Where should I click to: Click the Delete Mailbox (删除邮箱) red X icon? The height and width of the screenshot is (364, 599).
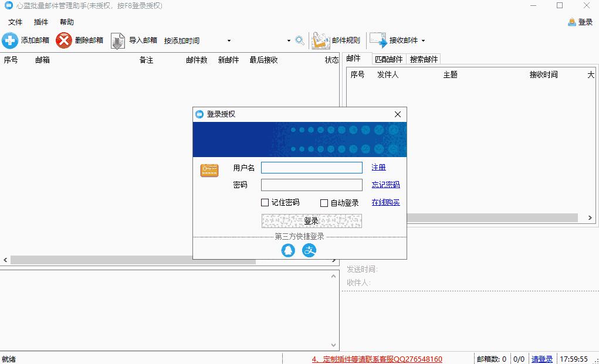(64, 40)
